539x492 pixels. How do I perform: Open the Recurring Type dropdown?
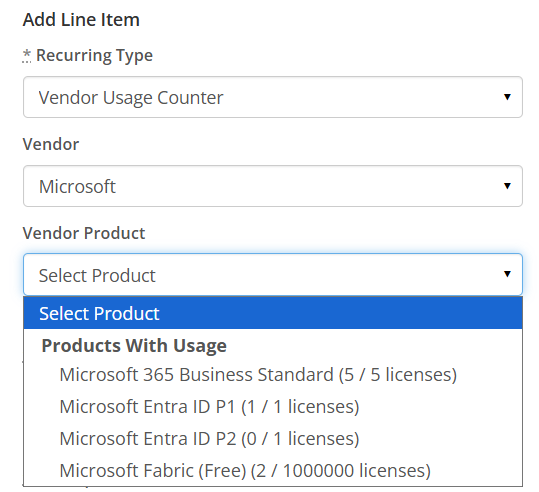(x=273, y=97)
